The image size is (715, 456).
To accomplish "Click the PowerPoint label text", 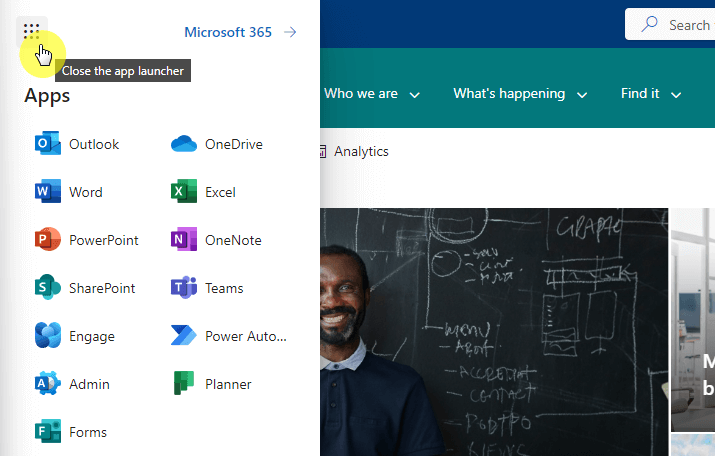I will click(104, 240).
